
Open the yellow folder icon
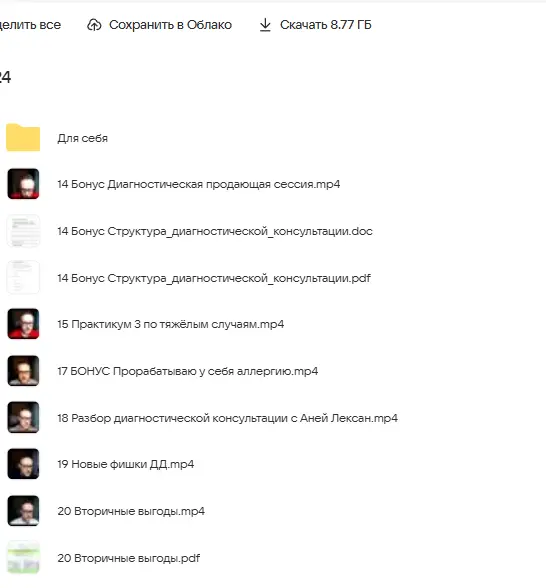23,137
